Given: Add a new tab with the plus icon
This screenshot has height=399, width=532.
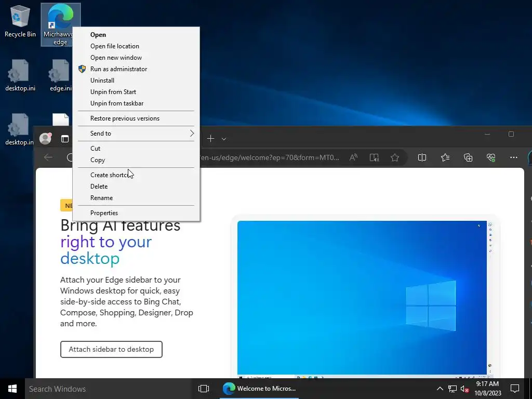Looking at the screenshot, I should (x=211, y=138).
